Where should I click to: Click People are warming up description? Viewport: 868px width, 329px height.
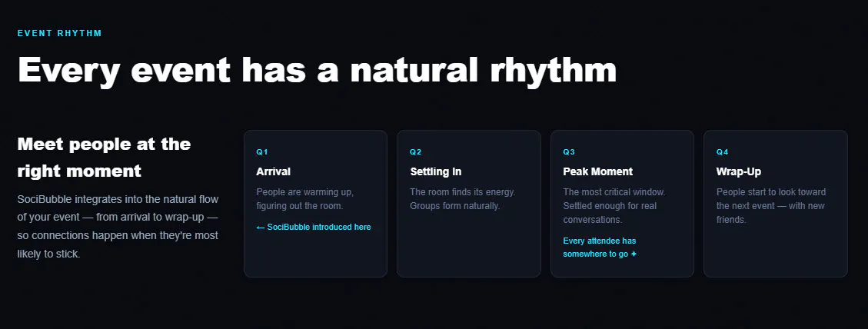(x=305, y=199)
